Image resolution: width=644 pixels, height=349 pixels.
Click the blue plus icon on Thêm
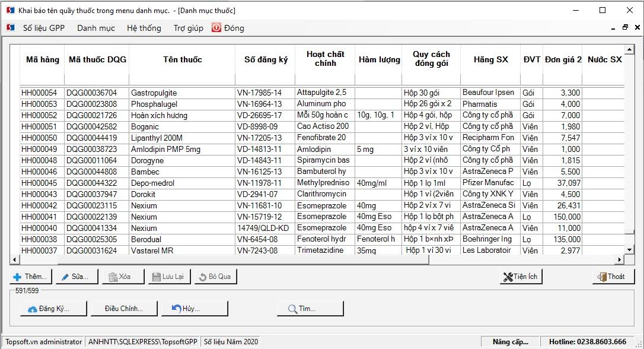click(17, 277)
